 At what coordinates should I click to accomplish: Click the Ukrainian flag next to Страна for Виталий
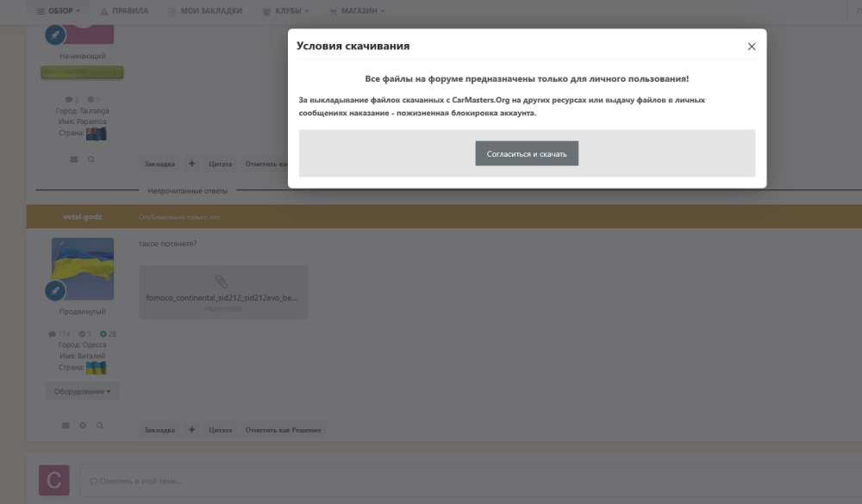tap(97, 368)
